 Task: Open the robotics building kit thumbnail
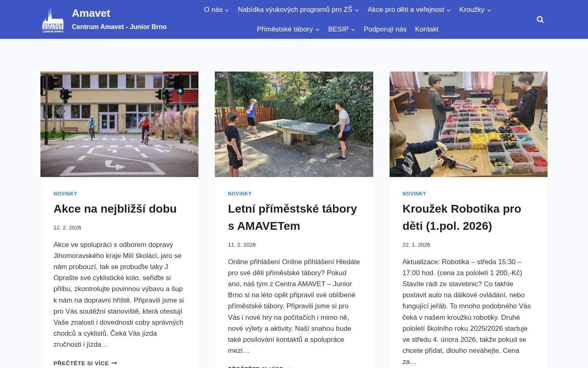point(468,124)
